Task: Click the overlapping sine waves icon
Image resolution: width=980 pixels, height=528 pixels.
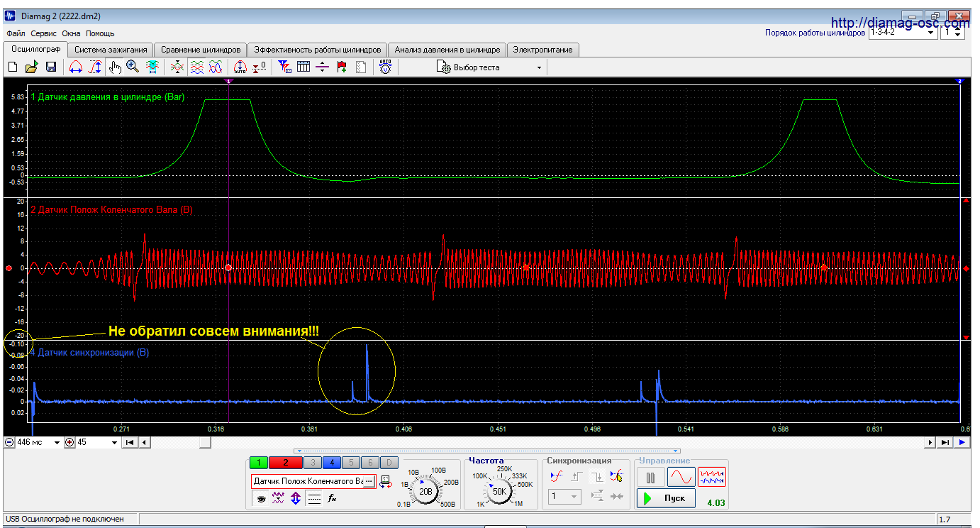Action: 216,67
